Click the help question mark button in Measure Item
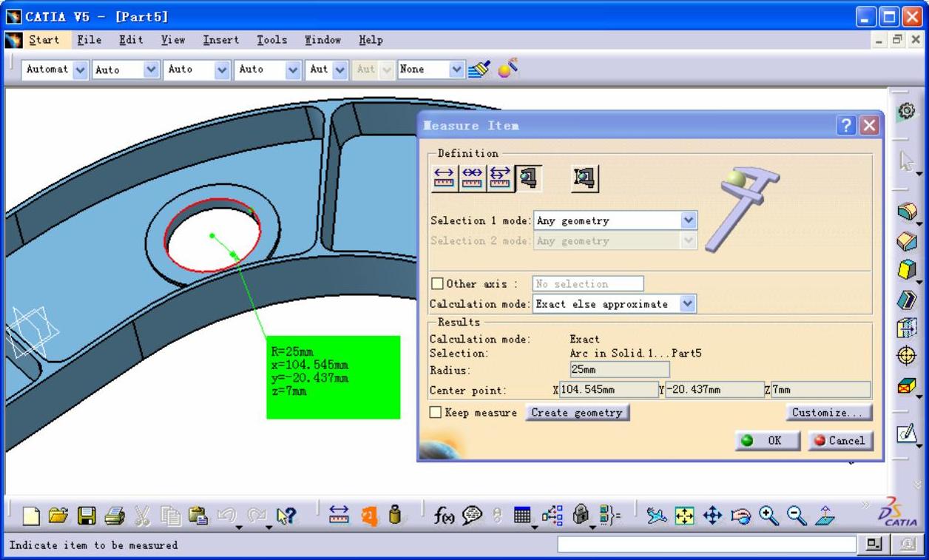 [847, 126]
